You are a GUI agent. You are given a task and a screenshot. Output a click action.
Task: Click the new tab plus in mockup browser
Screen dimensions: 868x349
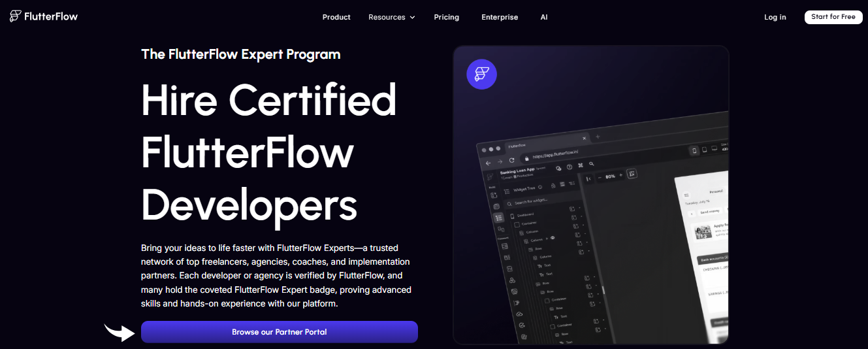(598, 137)
